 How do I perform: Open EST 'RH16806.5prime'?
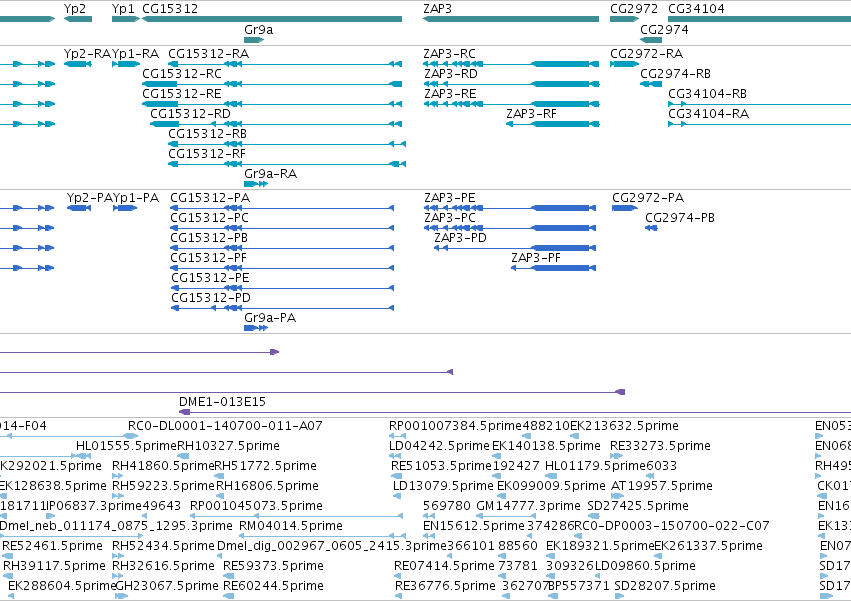point(268,486)
